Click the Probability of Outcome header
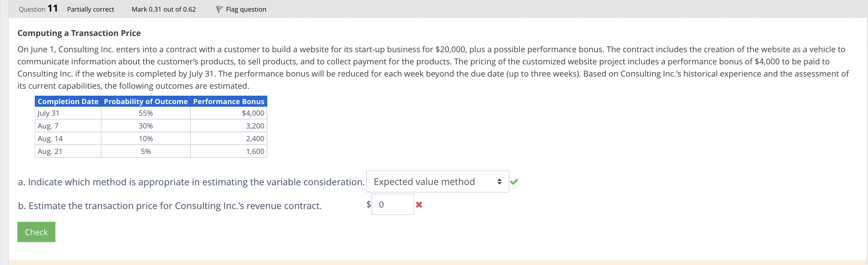Image resolution: width=868 pixels, height=265 pixels. [145, 101]
